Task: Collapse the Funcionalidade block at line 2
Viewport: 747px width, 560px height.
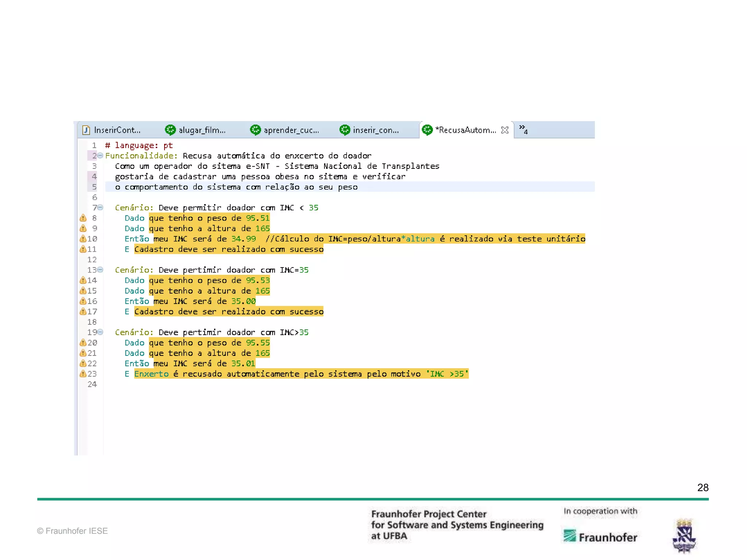Action: coord(100,156)
